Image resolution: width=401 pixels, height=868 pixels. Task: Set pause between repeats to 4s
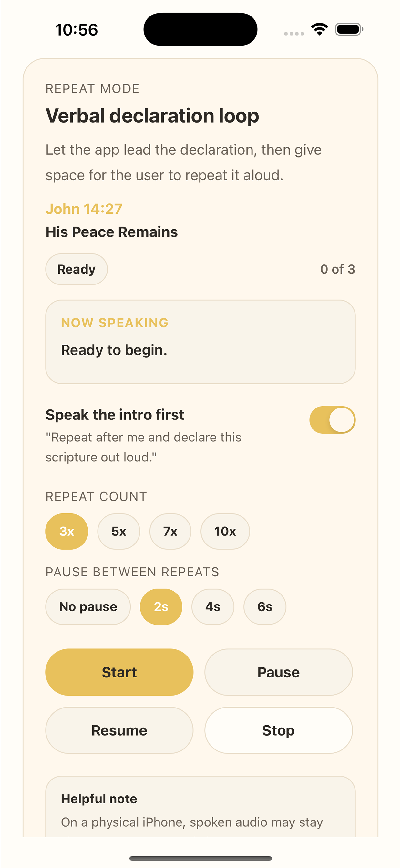click(x=213, y=607)
